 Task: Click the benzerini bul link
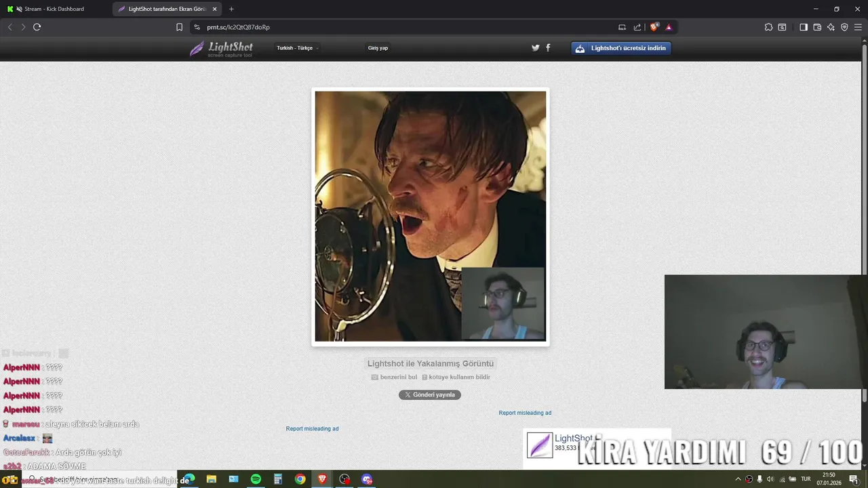click(394, 377)
